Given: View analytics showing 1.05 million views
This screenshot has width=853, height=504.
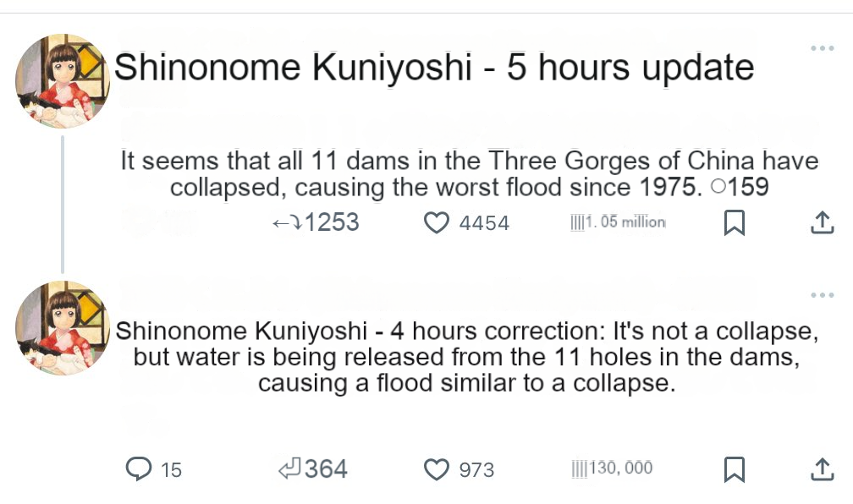Looking at the screenshot, I should (x=618, y=222).
